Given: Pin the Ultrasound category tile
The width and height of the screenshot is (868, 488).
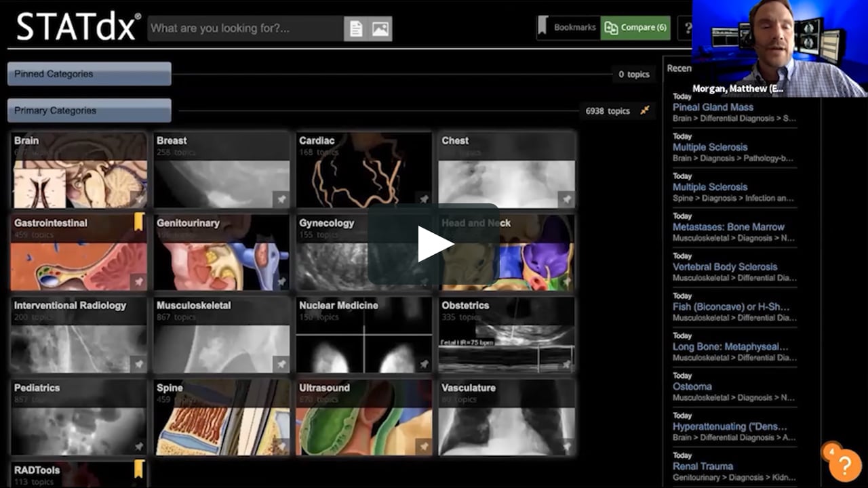Looking at the screenshot, I should [x=424, y=447].
